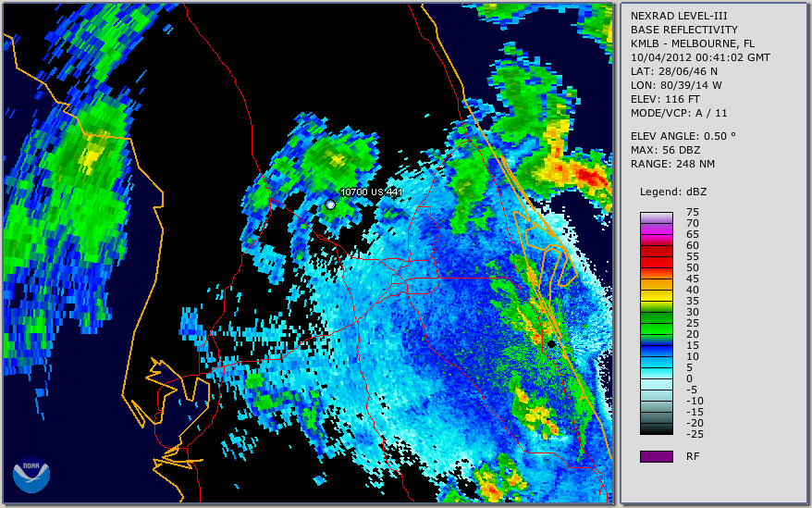Select the 'Legend: dBZ' label
This screenshot has height=508, width=812.
click(672, 192)
